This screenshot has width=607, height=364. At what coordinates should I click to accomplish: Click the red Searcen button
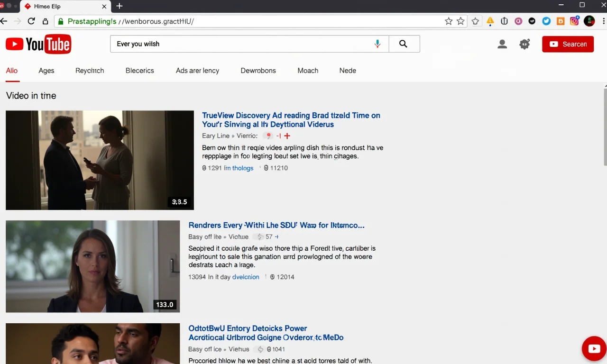pos(568,44)
